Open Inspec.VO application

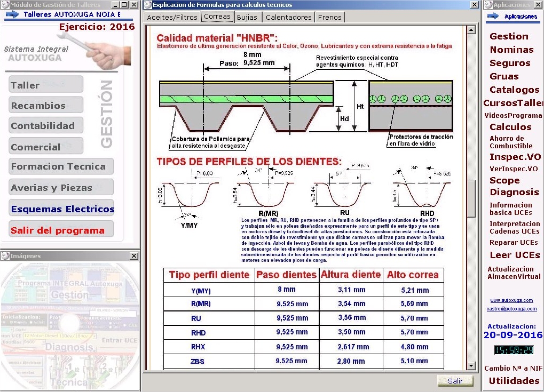(x=515, y=157)
